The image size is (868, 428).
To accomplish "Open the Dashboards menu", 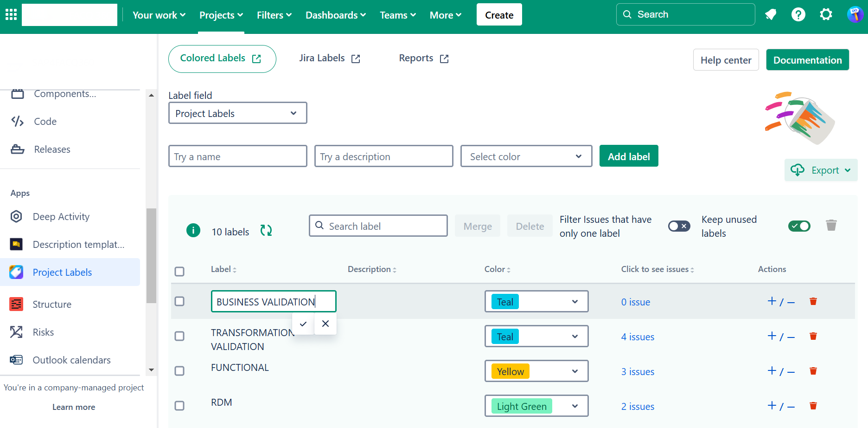I will 336,15.
